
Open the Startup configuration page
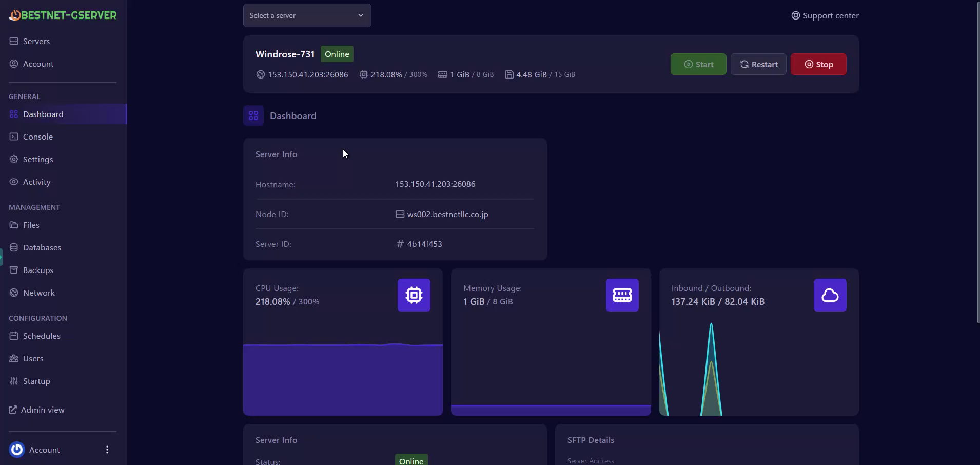(36, 381)
